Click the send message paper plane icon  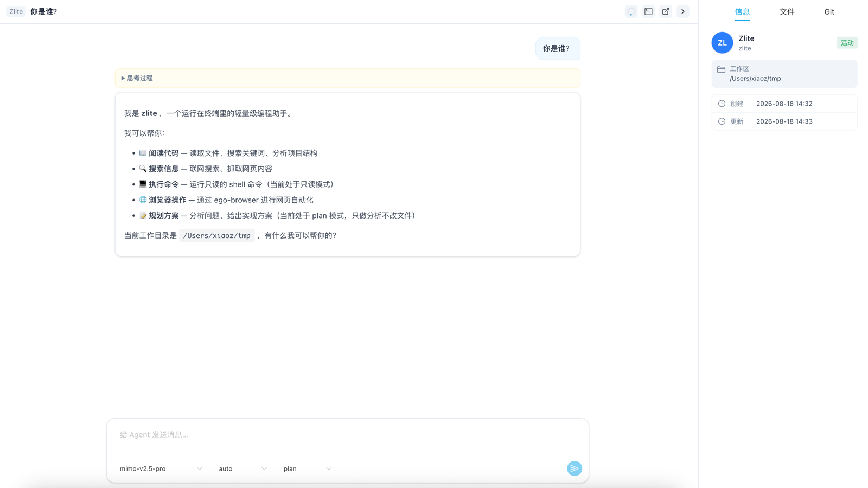575,468
